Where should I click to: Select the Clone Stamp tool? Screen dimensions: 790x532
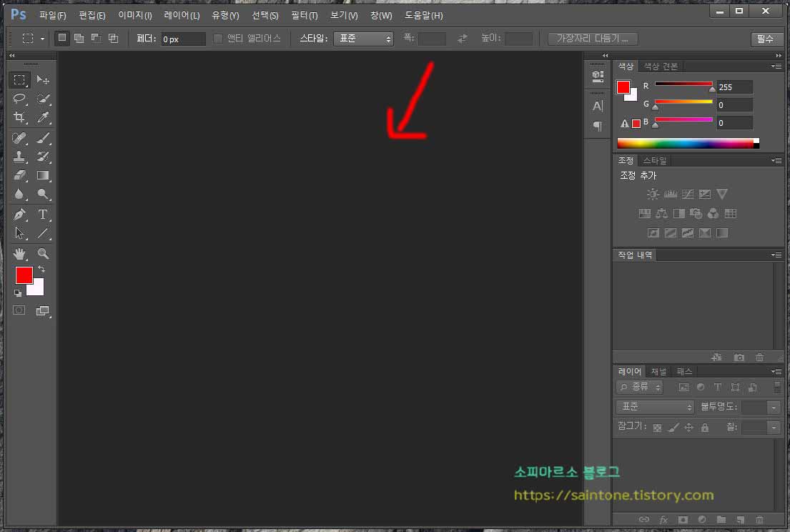click(x=19, y=157)
